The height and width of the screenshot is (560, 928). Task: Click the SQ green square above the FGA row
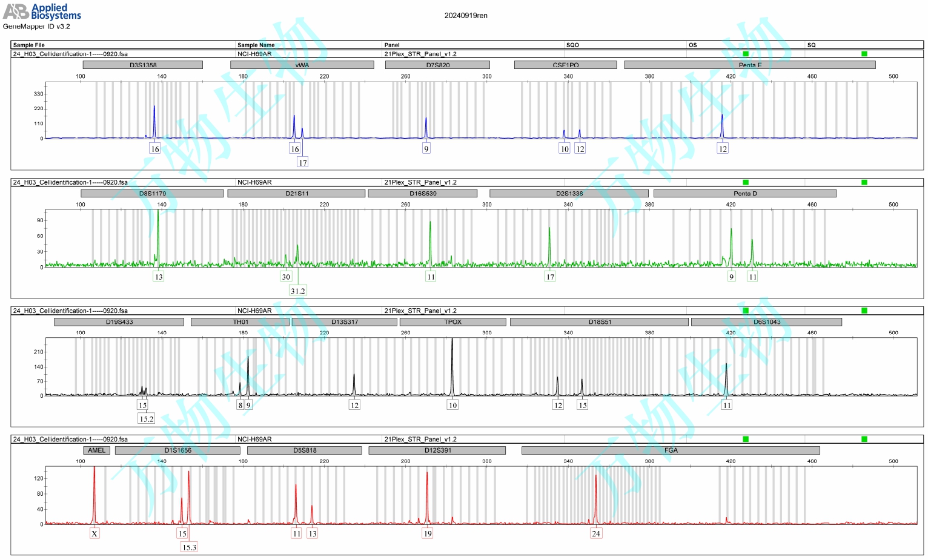864,439
